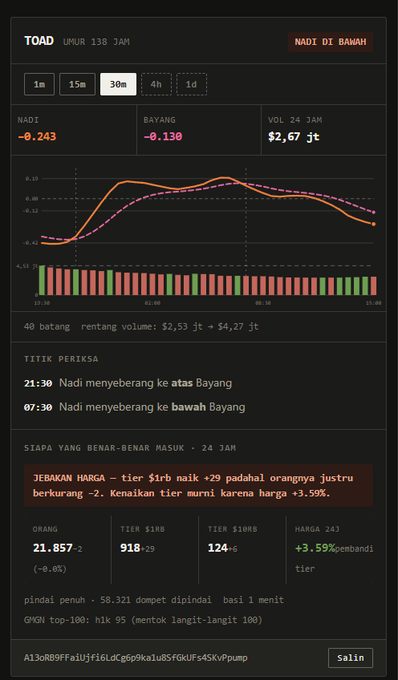
Task: Select the 15m timeframe tab
Action: pyautogui.click(x=77, y=84)
